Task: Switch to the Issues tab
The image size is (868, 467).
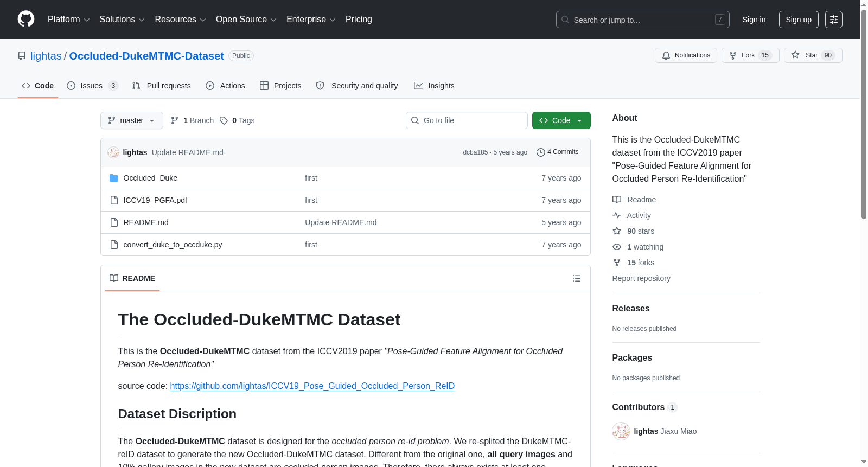Action: click(x=92, y=86)
